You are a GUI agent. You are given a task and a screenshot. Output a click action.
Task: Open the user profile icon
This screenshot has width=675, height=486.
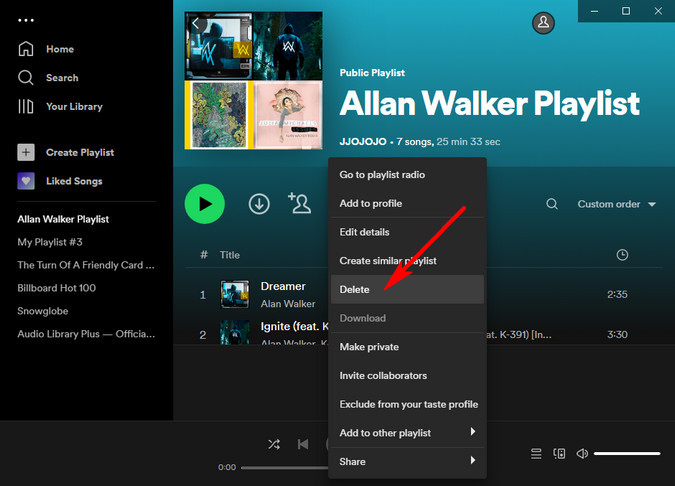[x=543, y=22]
